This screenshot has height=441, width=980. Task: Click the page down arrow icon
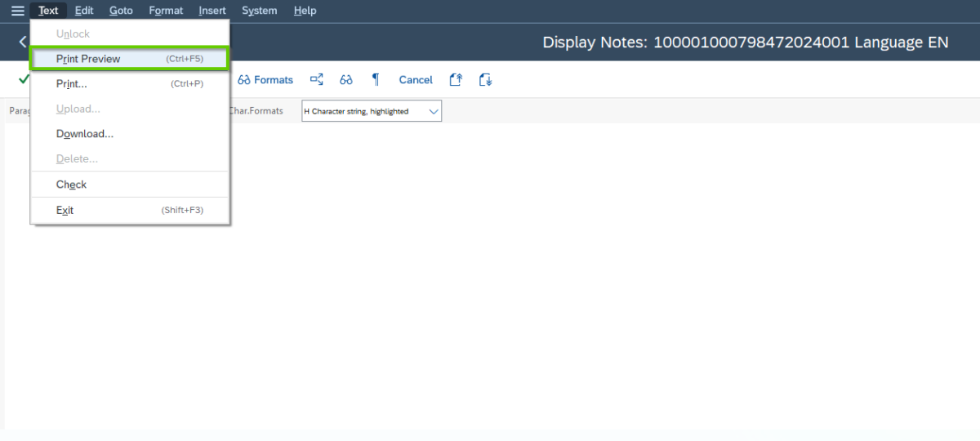485,80
